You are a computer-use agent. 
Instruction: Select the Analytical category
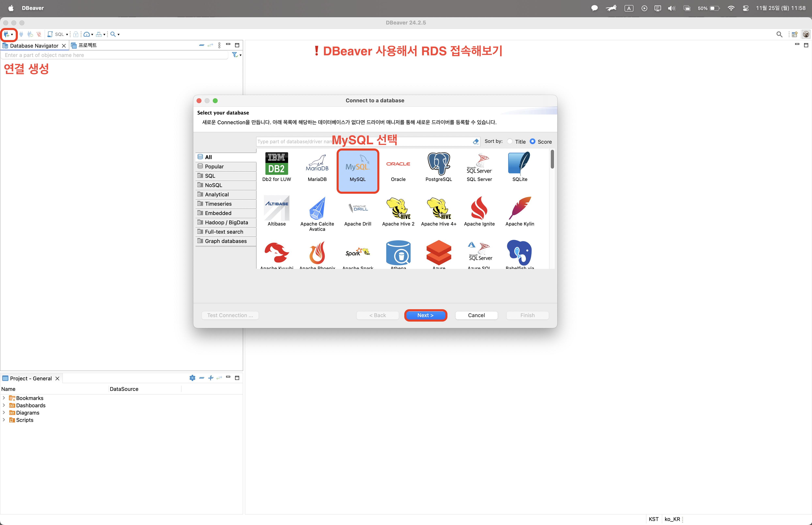(x=226, y=194)
